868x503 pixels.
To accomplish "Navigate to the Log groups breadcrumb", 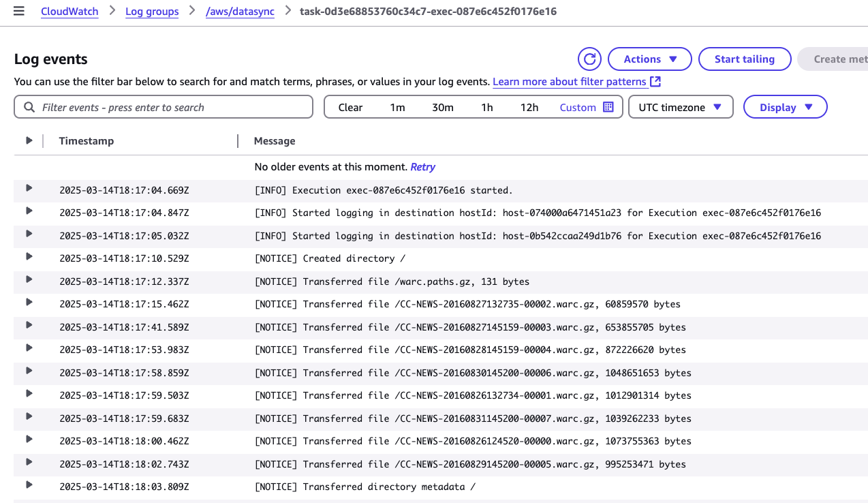I will pyautogui.click(x=152, y=12).
